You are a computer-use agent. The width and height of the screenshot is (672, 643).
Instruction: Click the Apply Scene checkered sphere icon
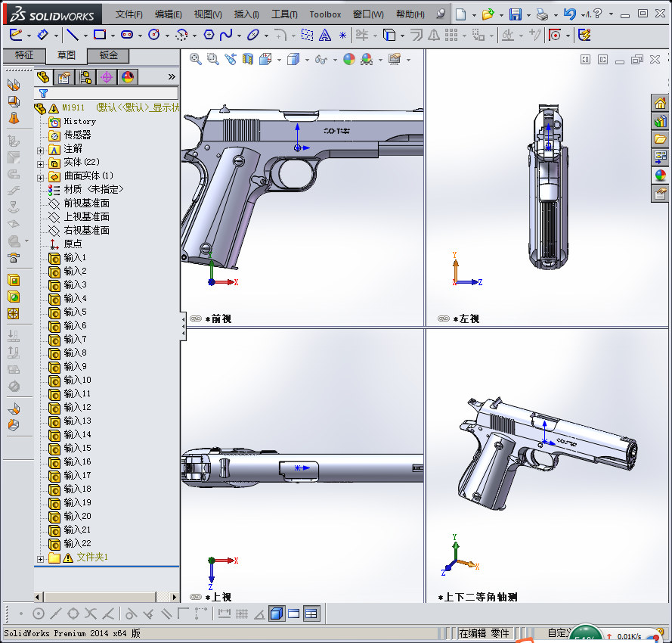pyautogui.click(x=368, y=59)
